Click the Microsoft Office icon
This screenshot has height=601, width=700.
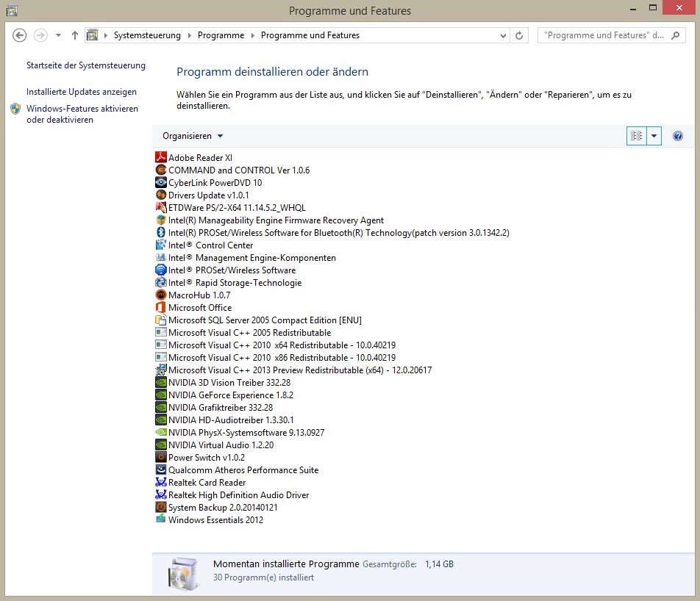[x=161, y=307]
